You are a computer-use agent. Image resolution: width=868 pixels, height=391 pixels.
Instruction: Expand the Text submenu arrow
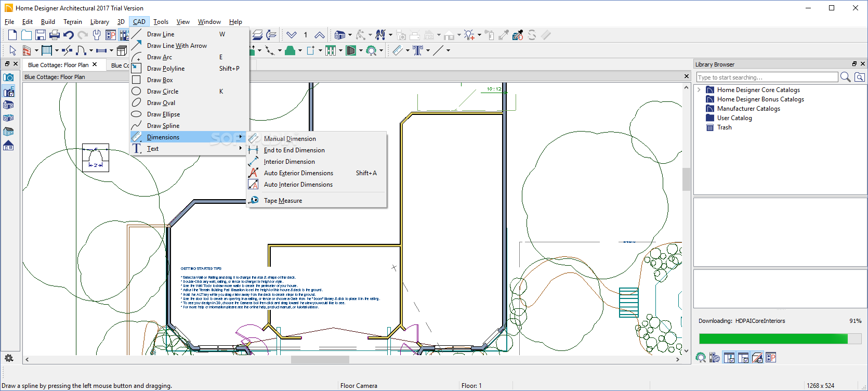(241, 148)
